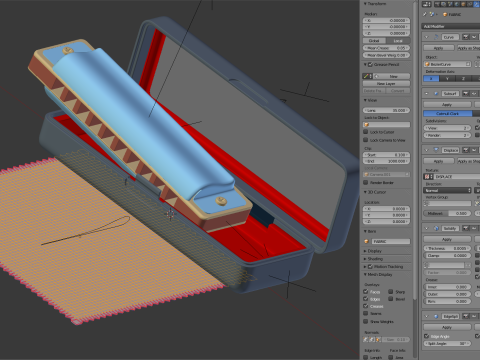Toggle render camera icon on Solidify modifier
480x360 pixels.
tap(466, 228)
